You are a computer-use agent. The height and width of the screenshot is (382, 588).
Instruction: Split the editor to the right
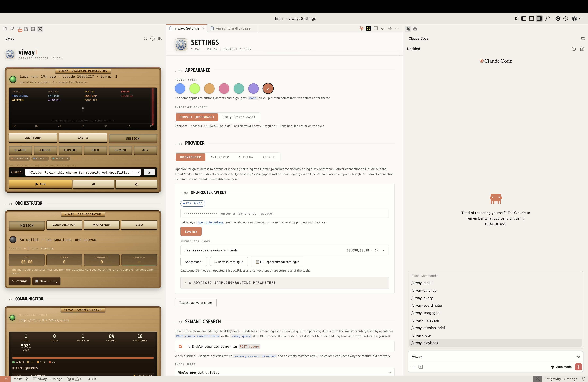coord(376,28)
